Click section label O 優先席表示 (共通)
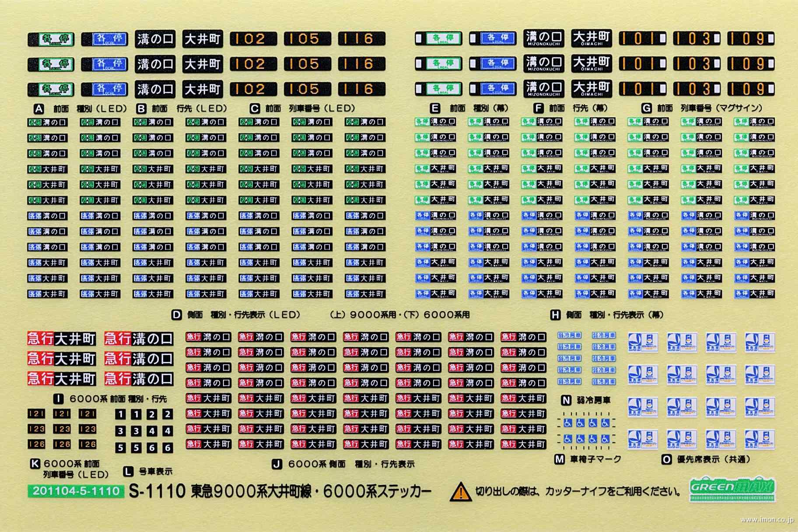 point(706,459)
